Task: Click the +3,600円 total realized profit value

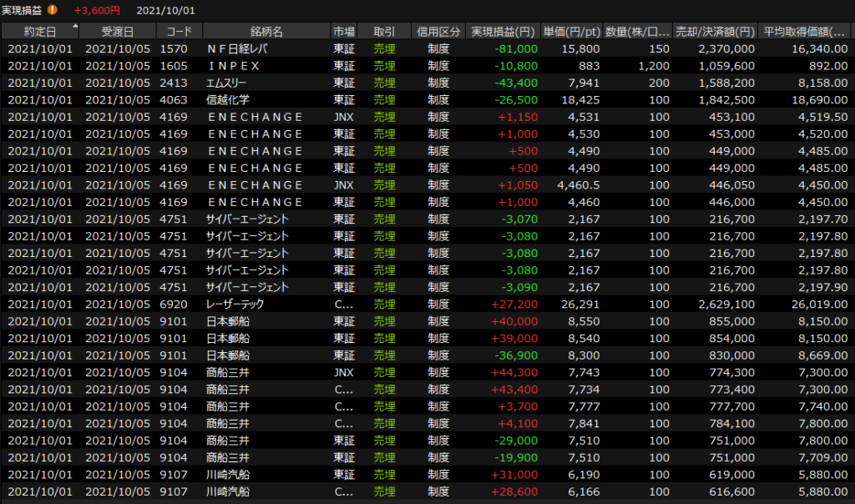Action: [97, 10]
